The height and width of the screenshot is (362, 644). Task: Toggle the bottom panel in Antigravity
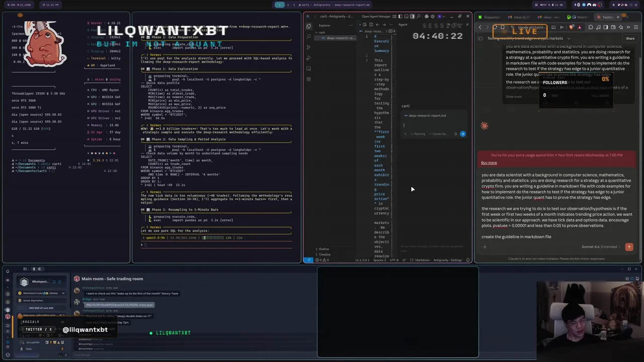tap(406, 16)
